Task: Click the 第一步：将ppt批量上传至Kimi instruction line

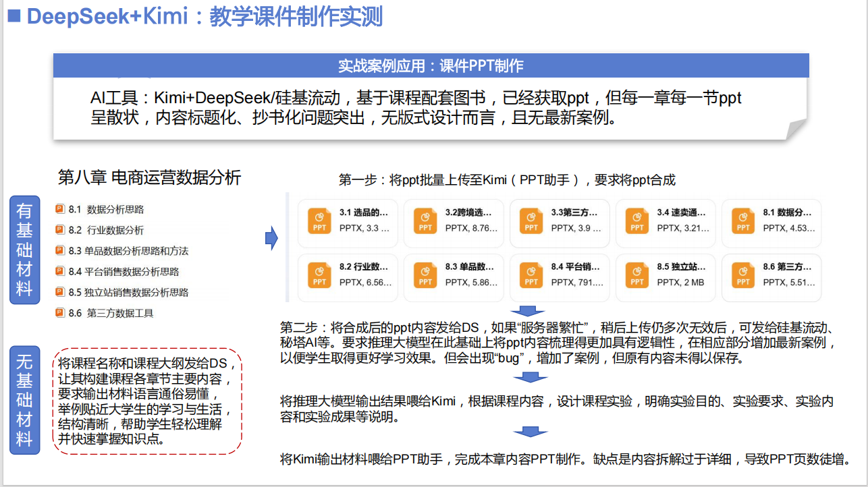Action: tap(507, 180)
